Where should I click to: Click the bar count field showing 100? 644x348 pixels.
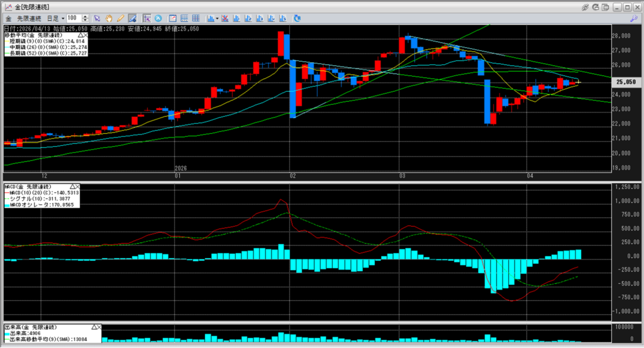74,18
